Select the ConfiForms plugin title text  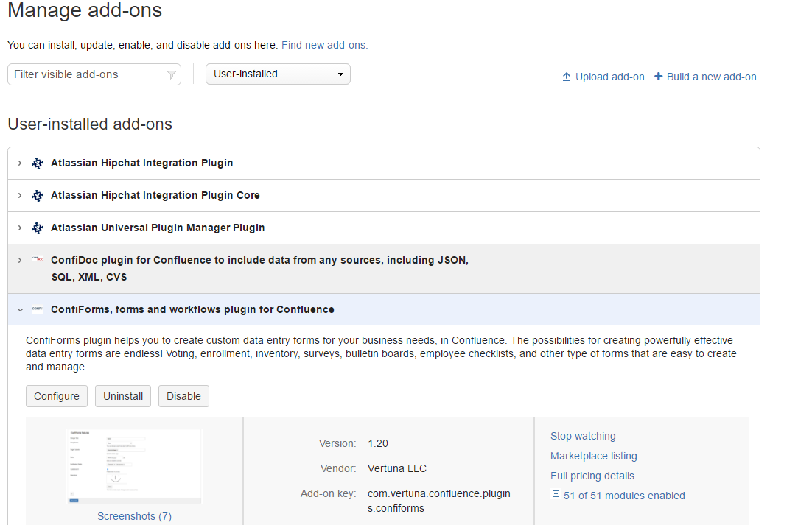point(192,309)
